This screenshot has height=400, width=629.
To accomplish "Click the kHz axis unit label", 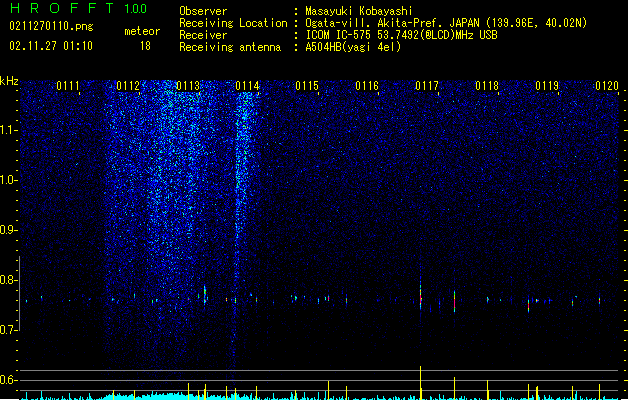I will [x=9, y=81].
